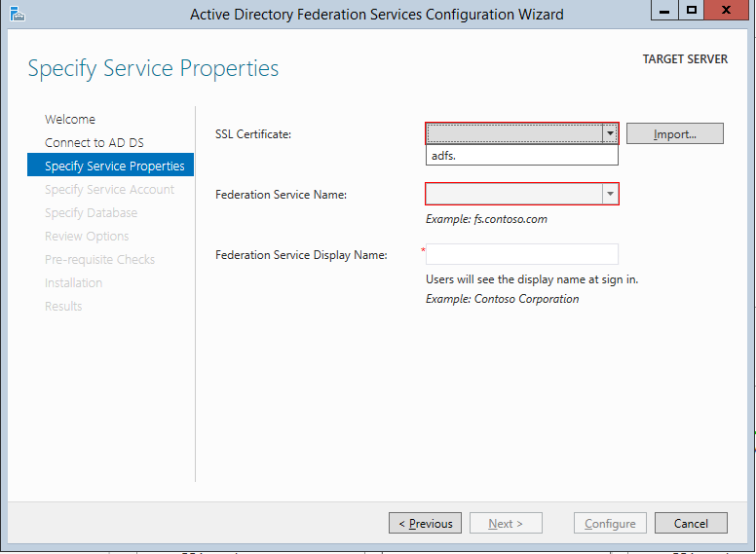This screenshot has height=554, width=756.
Task: Open the SSL Certificate dropdown arrow
Action: 610,133
